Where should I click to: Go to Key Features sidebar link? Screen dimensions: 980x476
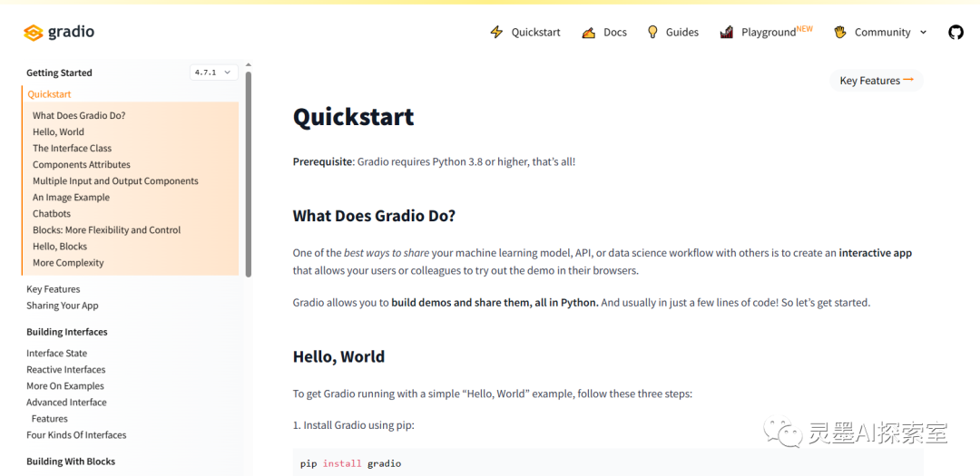click(x=53, y=289)
